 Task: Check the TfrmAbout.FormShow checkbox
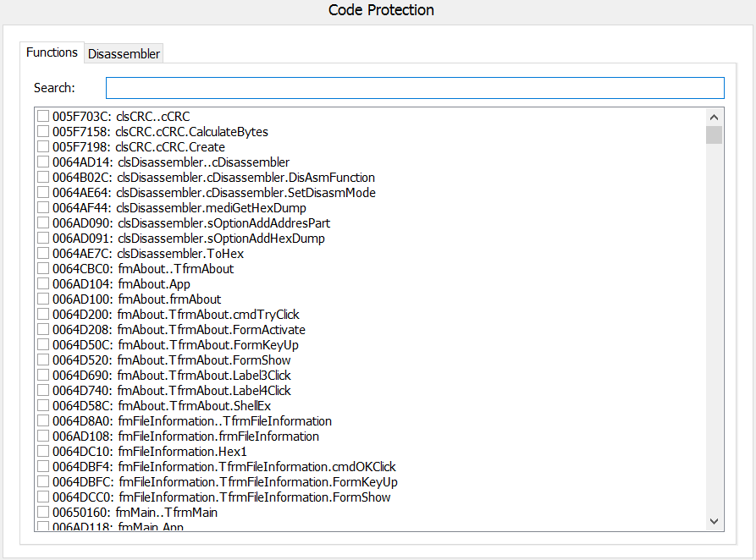pos(43,360)
